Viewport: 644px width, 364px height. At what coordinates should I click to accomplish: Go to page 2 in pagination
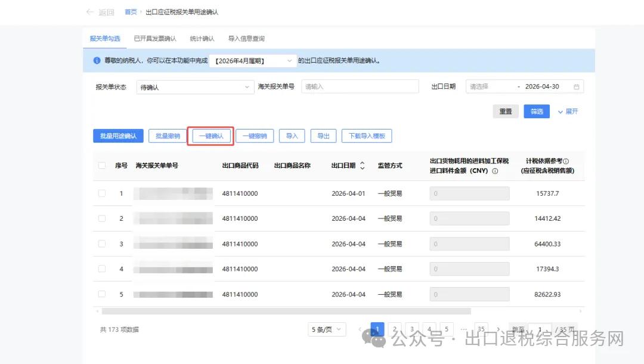[395, 329]
